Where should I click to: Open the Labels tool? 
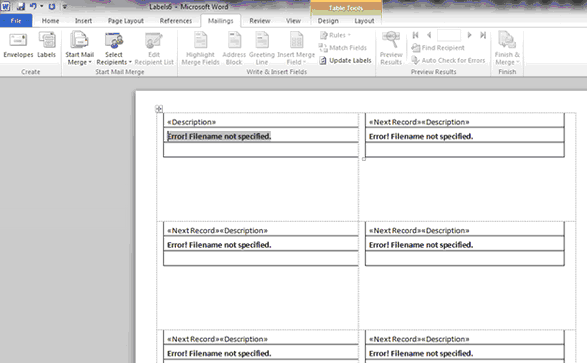coord(46,45)
